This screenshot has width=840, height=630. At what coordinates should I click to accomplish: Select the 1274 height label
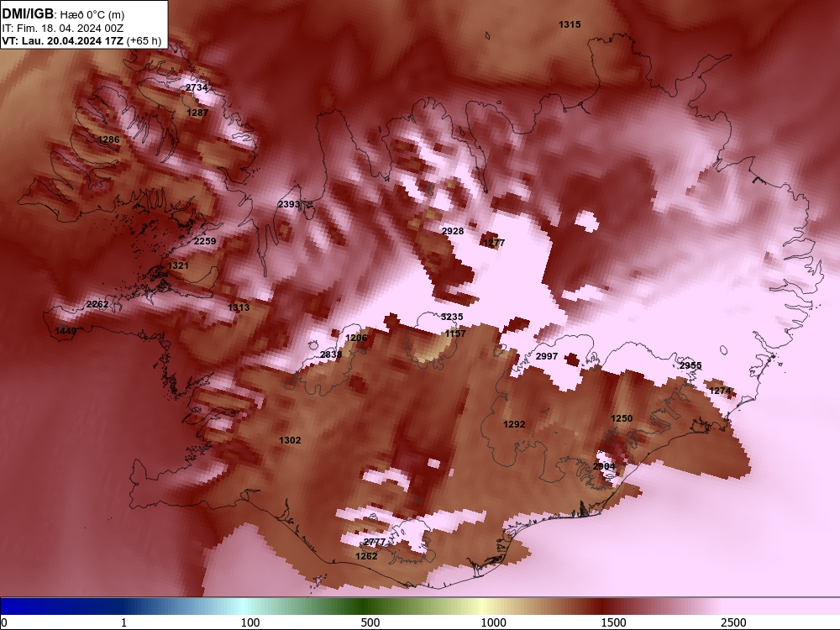(720, 391)
